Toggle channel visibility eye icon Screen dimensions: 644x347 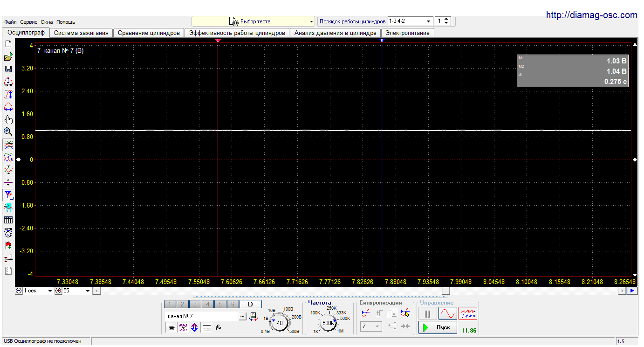[172, 328]
